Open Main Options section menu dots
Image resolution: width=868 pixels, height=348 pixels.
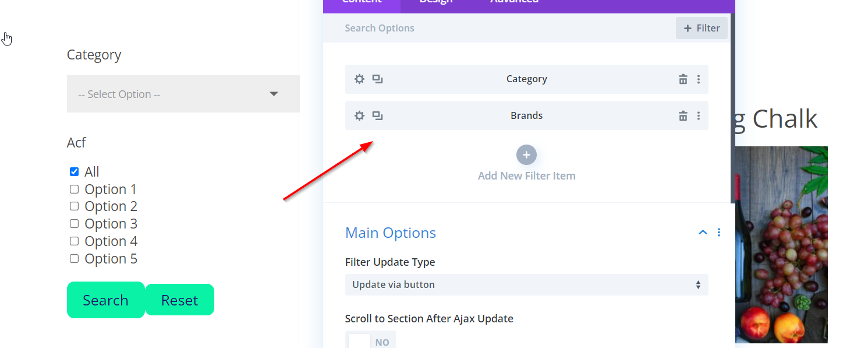point(719,233)
